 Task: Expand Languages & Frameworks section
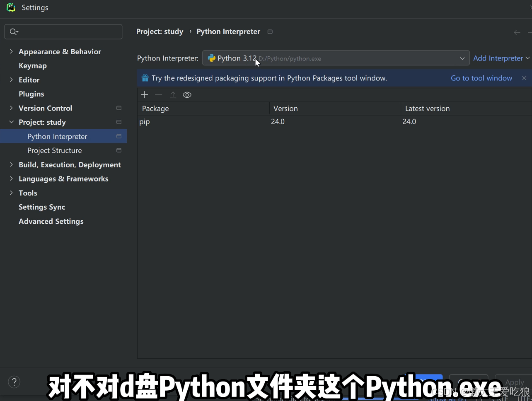pos(11,179)
